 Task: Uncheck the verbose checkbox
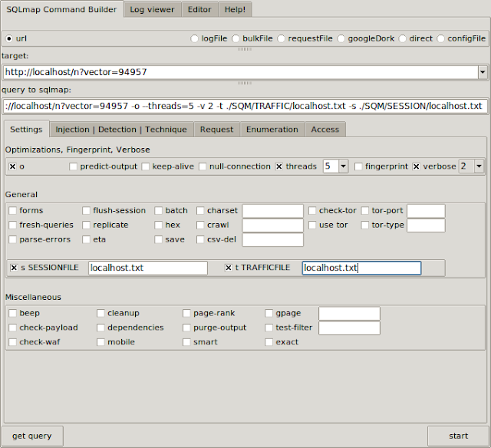click(416, 166)
